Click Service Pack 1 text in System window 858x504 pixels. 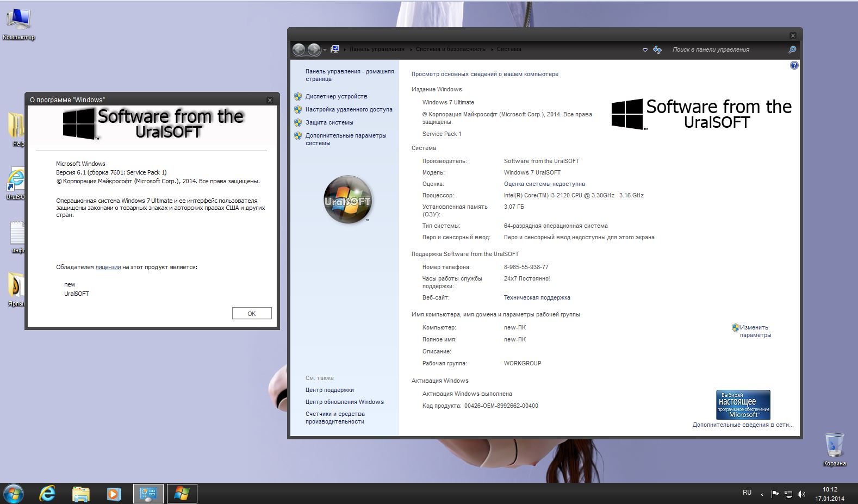442,134
